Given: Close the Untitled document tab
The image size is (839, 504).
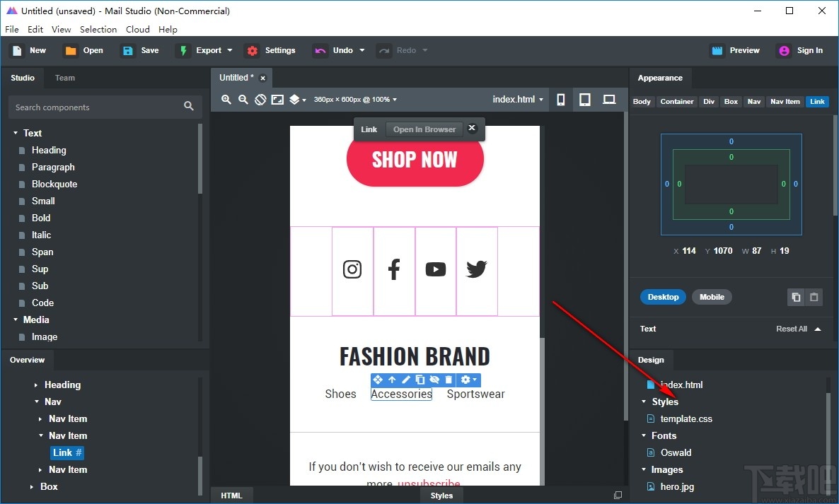Looking at the screenshot, I should [x=262, y=78].
